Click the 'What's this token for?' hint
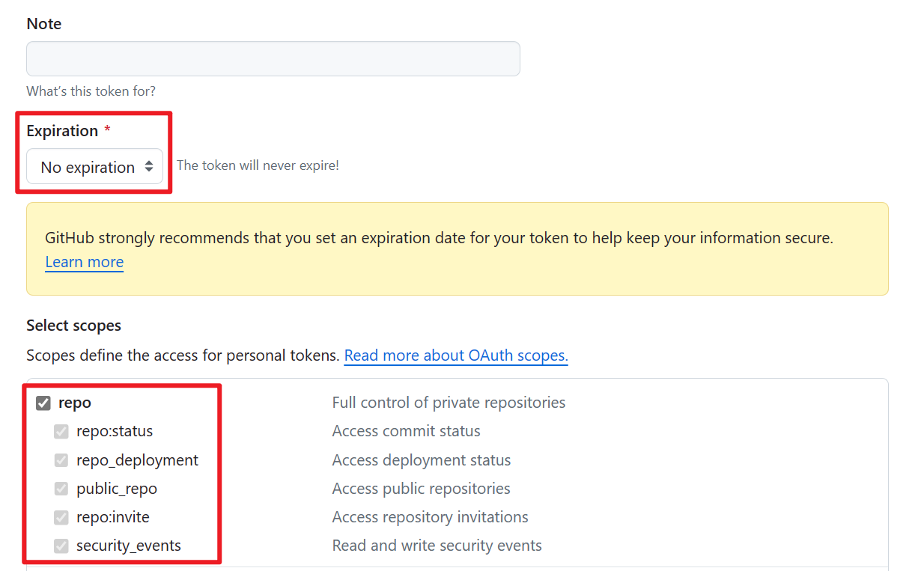The height and width of the screenshot is (571, 924). [91, 91]
